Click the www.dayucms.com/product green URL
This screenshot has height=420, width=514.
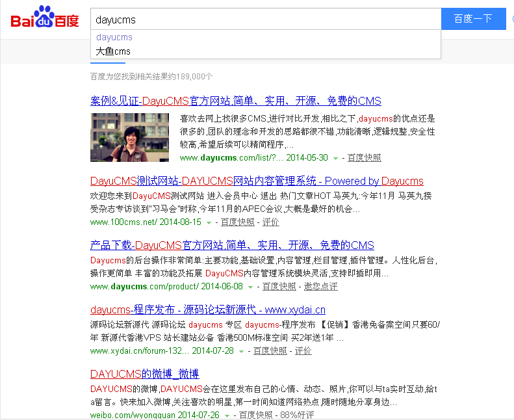144,286
